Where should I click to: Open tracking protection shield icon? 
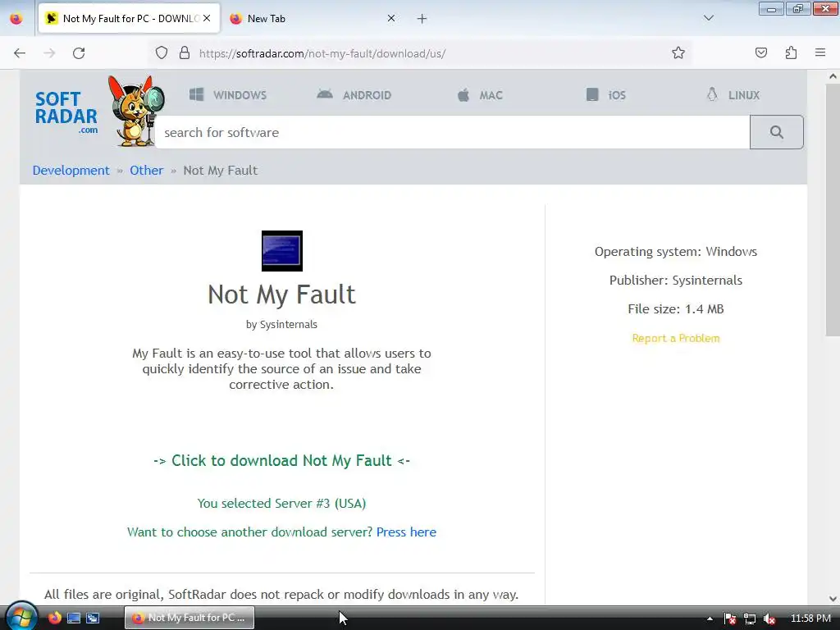point(162,53)
